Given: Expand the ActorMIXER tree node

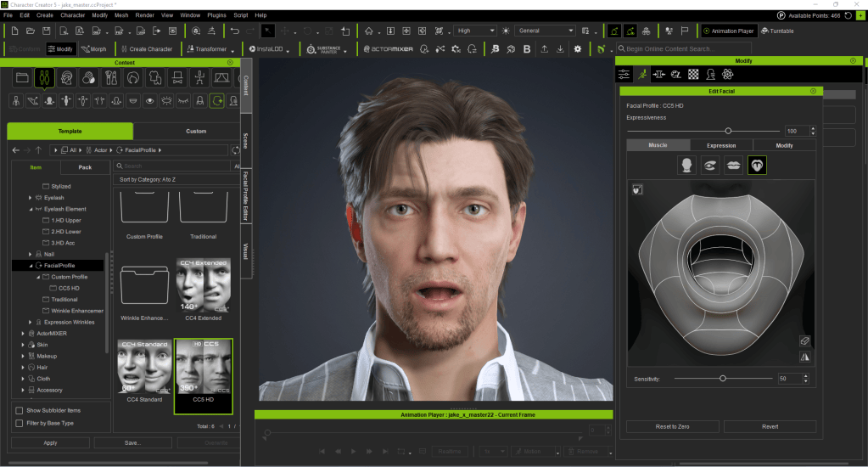Looking at the screenshot, I should click(23, 334).
